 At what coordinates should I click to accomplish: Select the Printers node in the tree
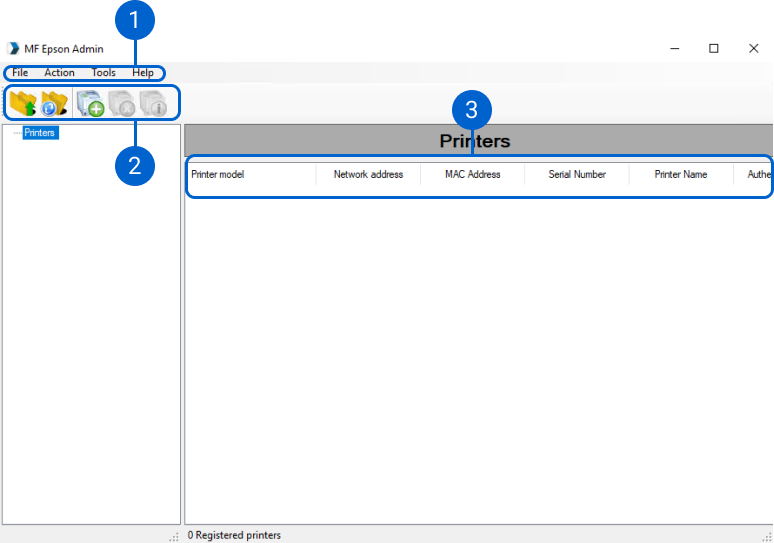click(40, 132)
